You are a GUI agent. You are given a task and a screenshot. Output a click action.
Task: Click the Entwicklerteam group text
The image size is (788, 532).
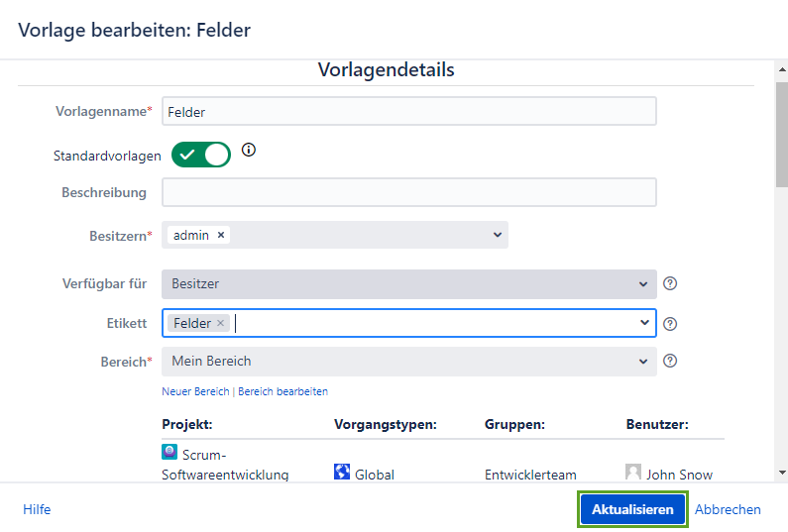tap(530, 475)
